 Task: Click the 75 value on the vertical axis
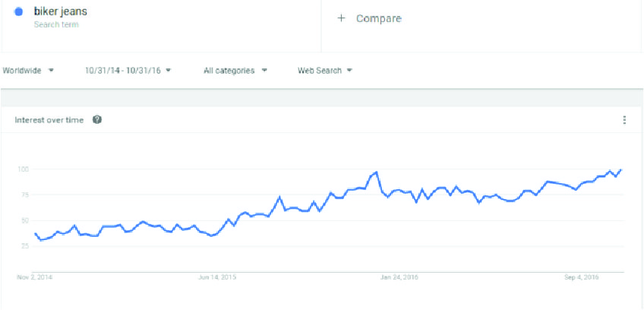(x=23, y=195)
